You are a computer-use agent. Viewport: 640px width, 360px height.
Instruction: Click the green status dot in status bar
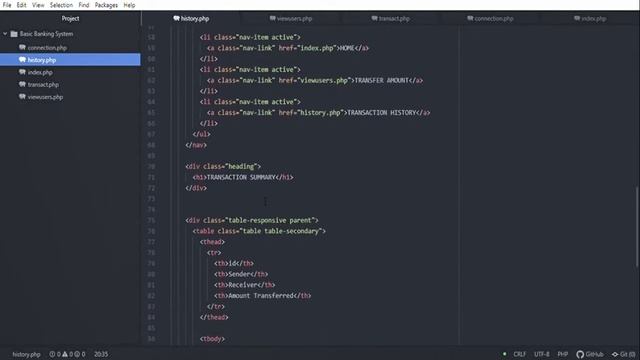click(504, 354)
